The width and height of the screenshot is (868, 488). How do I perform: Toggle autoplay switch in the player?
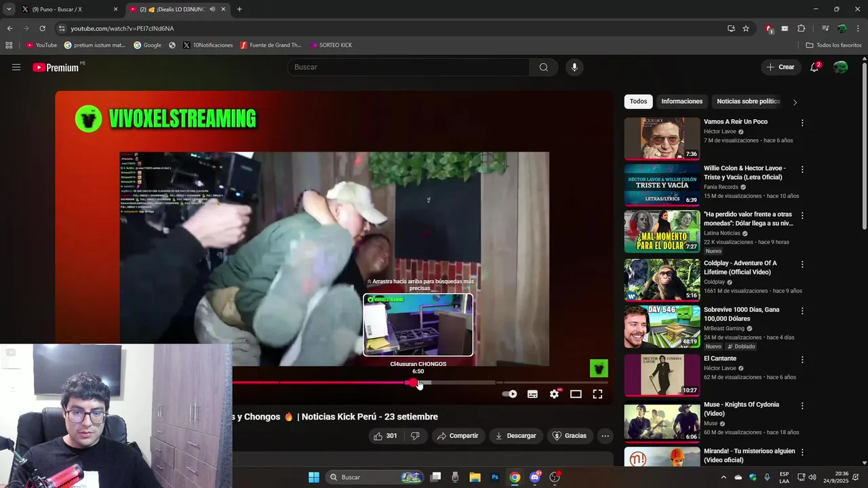(509, 394)
